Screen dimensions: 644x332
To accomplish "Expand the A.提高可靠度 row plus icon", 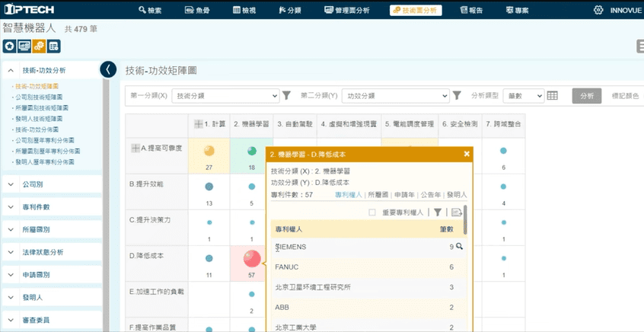I will [x=135, y=148].
